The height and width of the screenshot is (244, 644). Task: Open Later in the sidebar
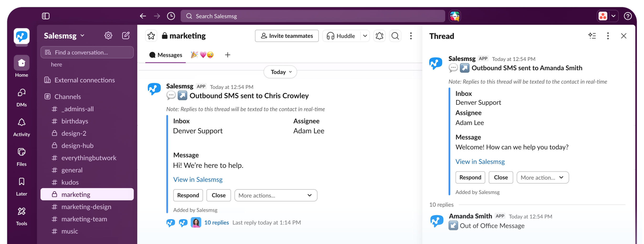21,187
